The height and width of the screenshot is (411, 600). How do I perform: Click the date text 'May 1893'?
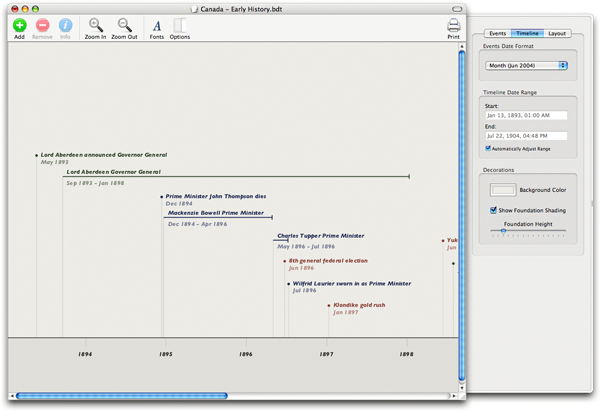(x=54, y=162)
